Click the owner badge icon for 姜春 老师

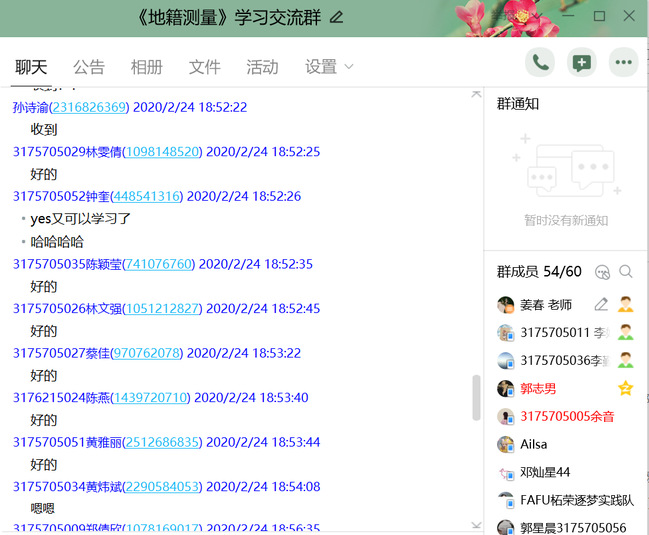(x=625, y=304)
